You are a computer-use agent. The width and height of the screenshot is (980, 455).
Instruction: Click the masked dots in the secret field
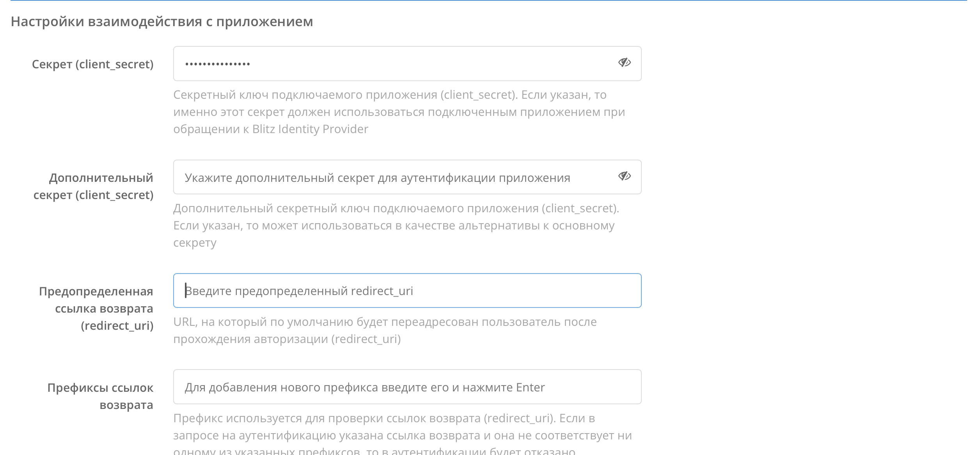(x=217, y=64)
